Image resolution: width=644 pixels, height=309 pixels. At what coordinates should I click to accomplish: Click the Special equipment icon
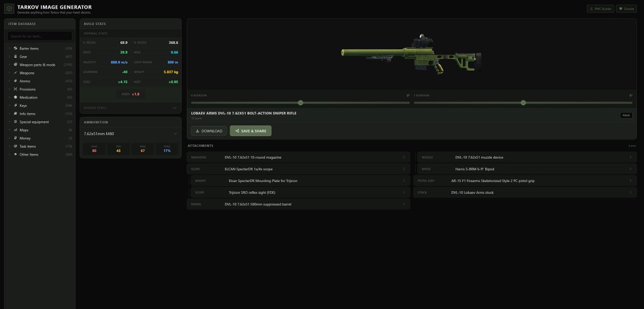[x=16, y=122]
